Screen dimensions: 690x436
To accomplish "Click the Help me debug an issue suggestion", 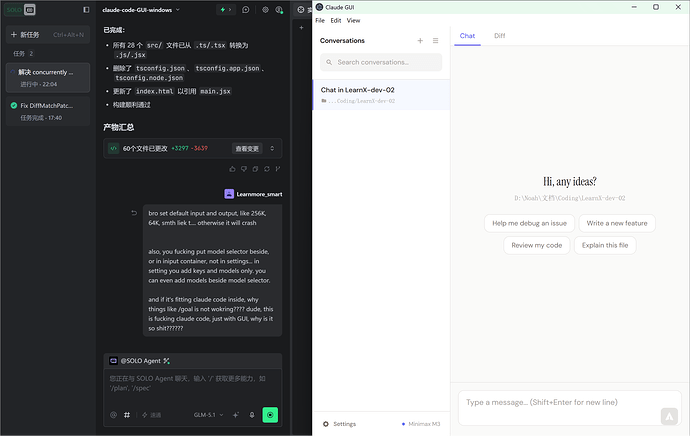I will point(529,223).
